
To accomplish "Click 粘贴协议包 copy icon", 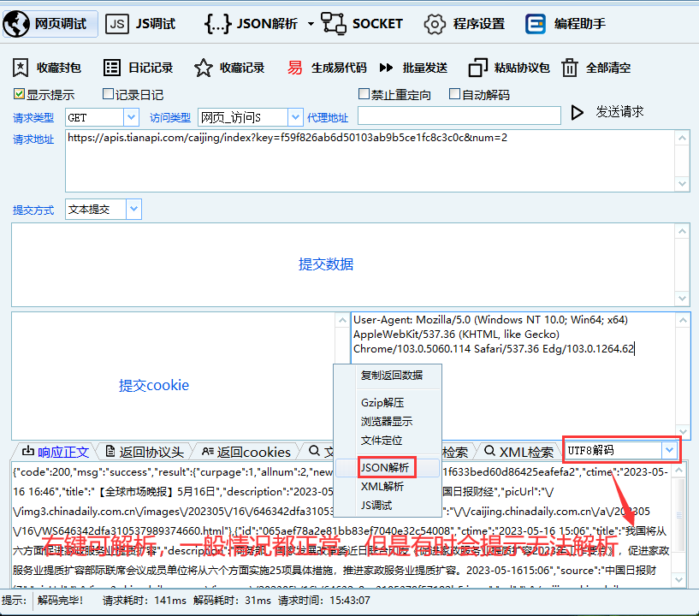I will click(x=477, y=68).
